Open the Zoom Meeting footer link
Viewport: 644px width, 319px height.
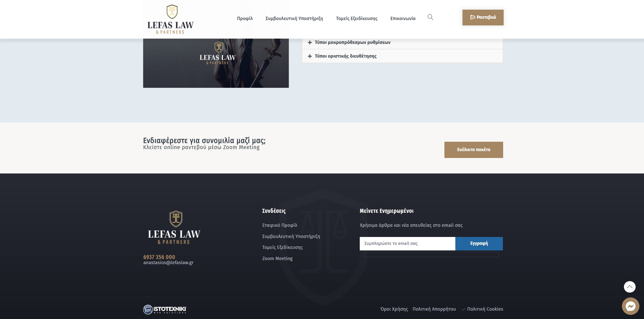point(277,258)
